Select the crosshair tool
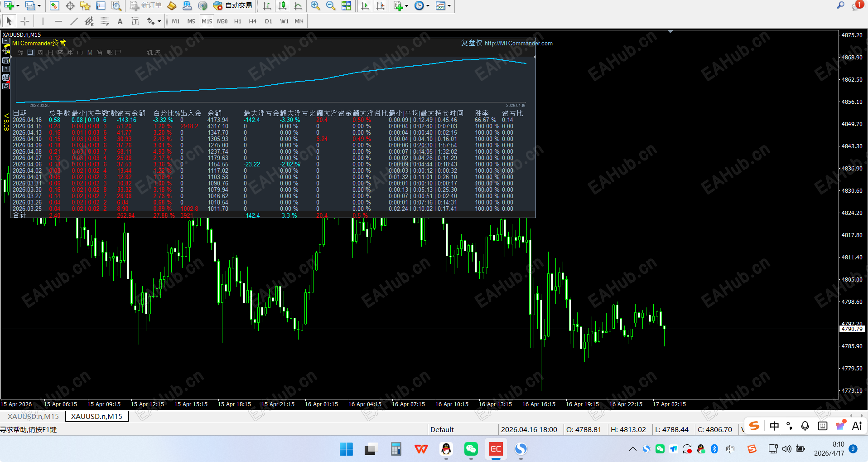 coord(25,21)
